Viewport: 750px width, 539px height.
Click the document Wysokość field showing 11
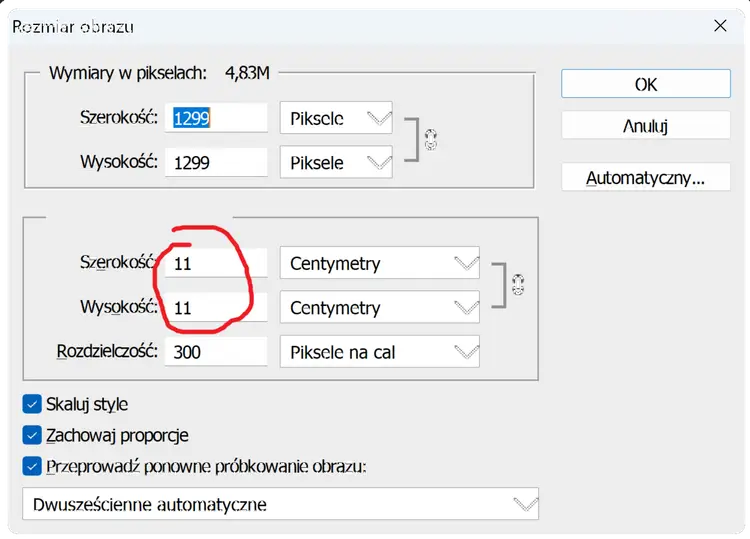click(216, 307)
